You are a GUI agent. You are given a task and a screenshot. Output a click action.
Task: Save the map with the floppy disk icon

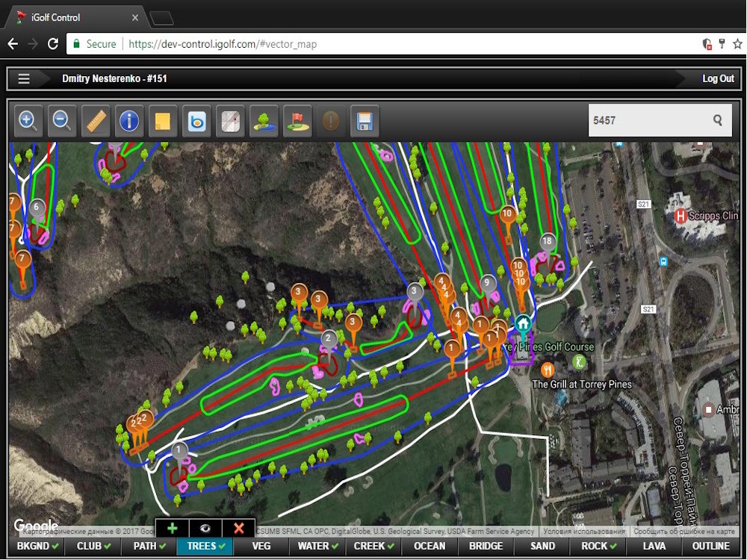(x=365, y=121)
